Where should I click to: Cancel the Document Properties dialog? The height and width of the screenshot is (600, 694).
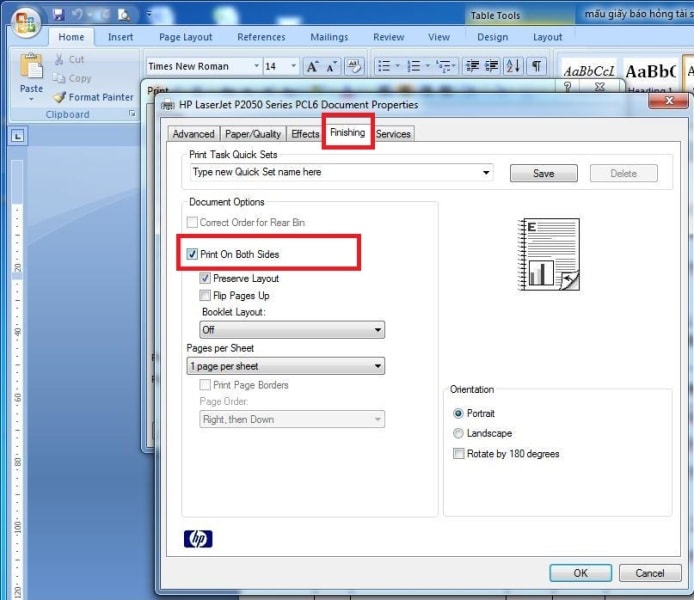click(x=650, y=573)
